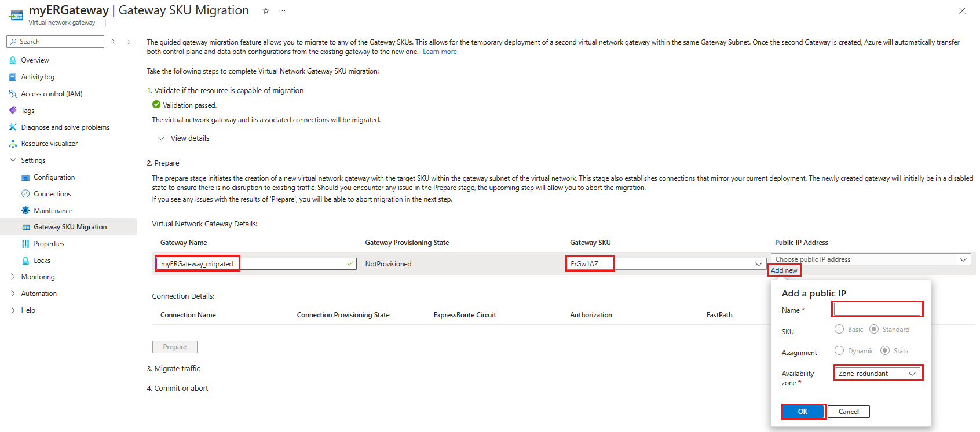Collapse the sidebar menu with double chevron
Image resolution: width=980 pixels, height=432 pixels.
point(128,42)
